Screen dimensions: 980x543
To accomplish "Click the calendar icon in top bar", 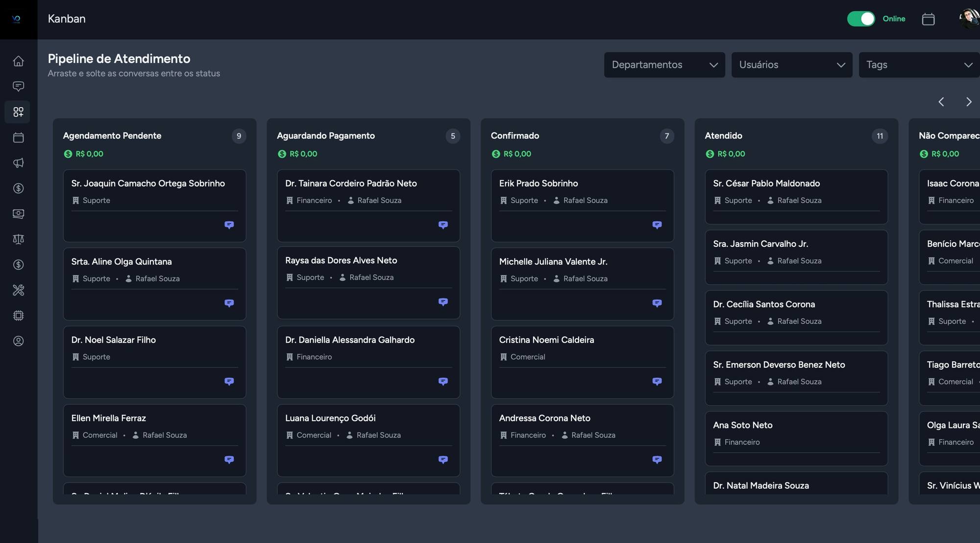I will 928,19.
